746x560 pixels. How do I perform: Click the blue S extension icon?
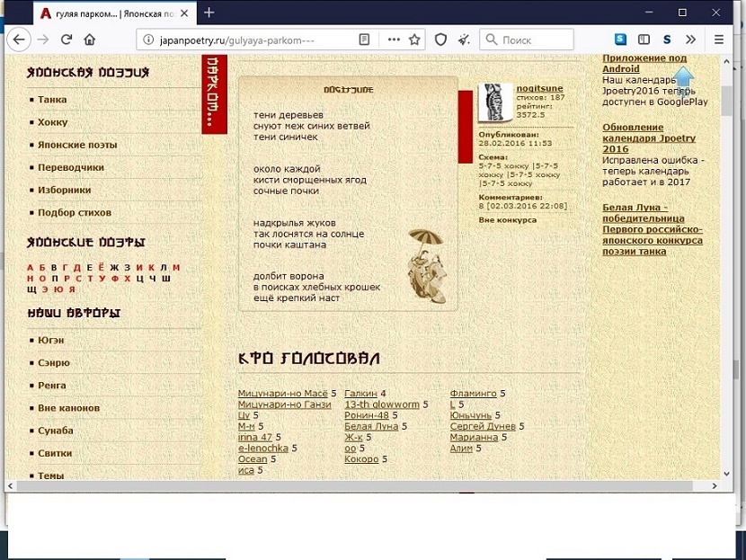coord(620,40)
